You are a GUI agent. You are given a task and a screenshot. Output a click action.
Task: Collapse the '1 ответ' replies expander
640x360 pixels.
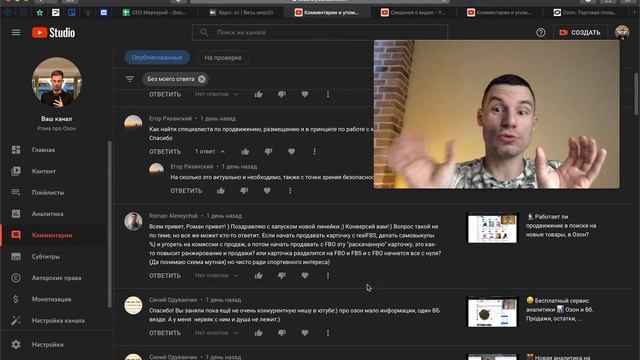tap(210, 151)
